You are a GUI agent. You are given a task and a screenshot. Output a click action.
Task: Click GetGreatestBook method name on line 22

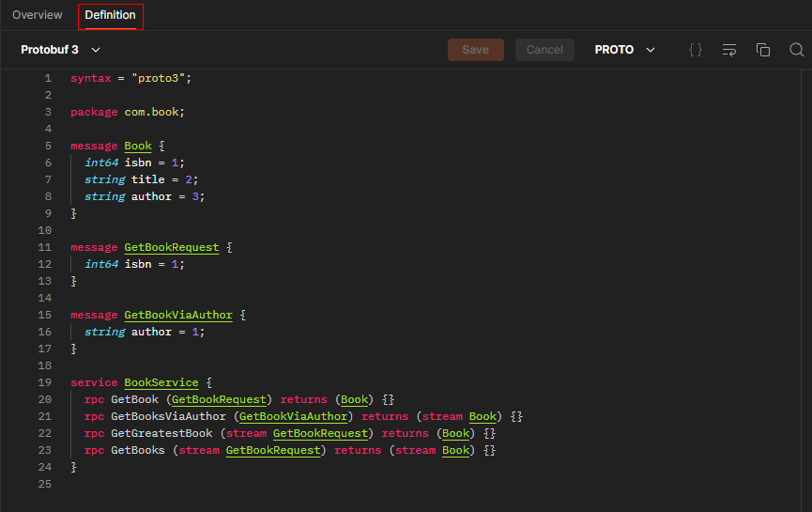[x=161, y=433]
